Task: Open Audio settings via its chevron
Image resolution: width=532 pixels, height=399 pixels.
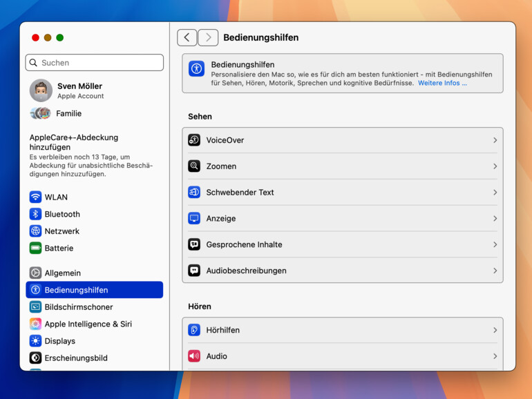Action: tap(495, 356)
